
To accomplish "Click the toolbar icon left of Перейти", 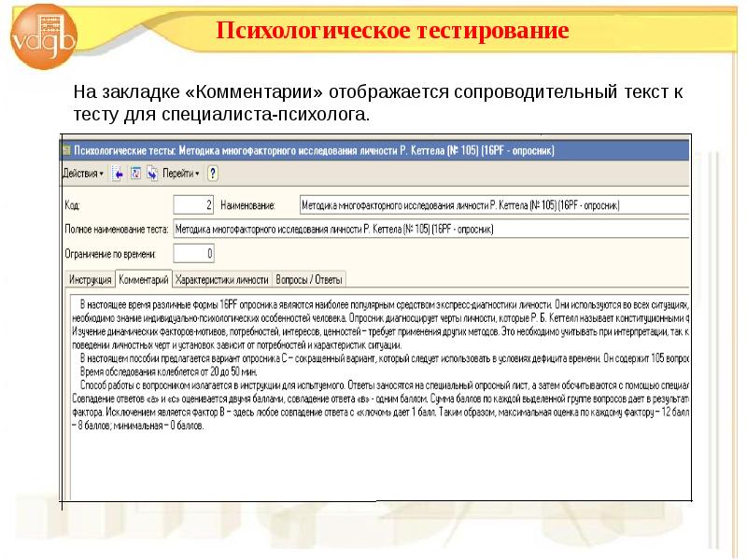I will [151, 173].
